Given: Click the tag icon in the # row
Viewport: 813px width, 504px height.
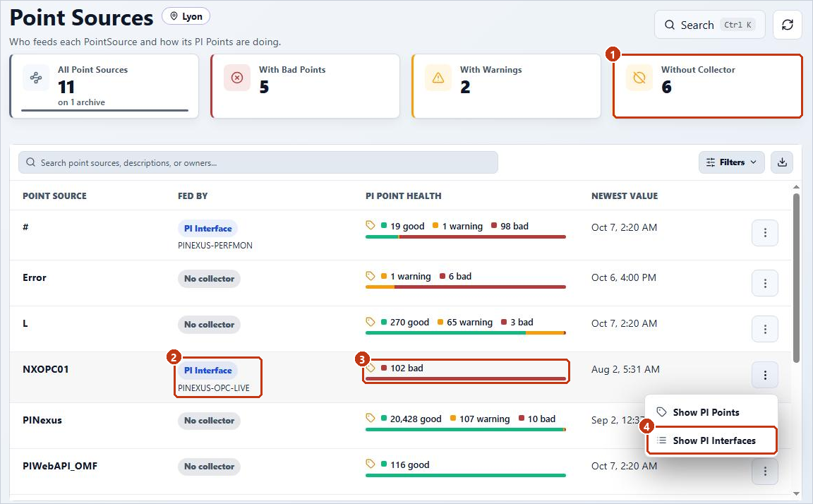Looking at the screenshot, I should click(371, 225).
